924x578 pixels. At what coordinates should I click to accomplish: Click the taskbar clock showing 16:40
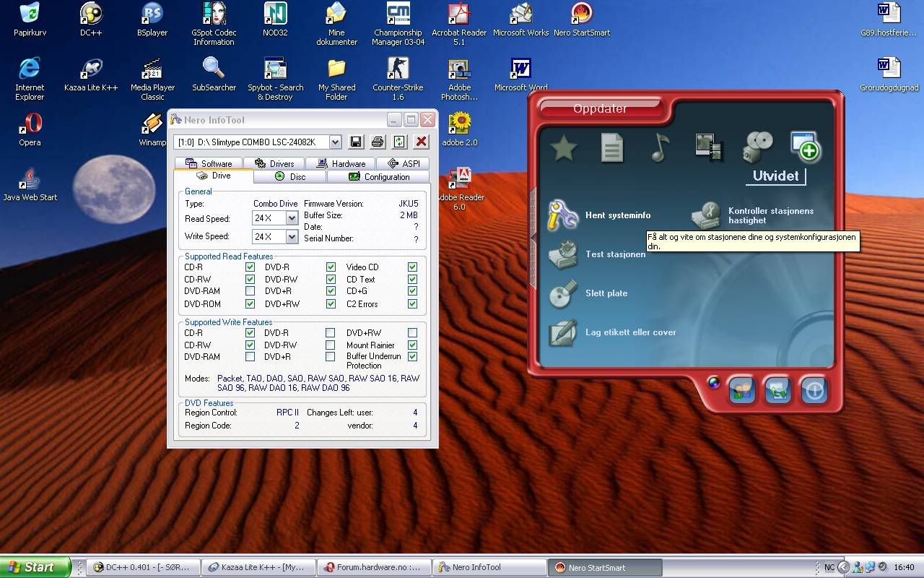[x=904, y=567]
